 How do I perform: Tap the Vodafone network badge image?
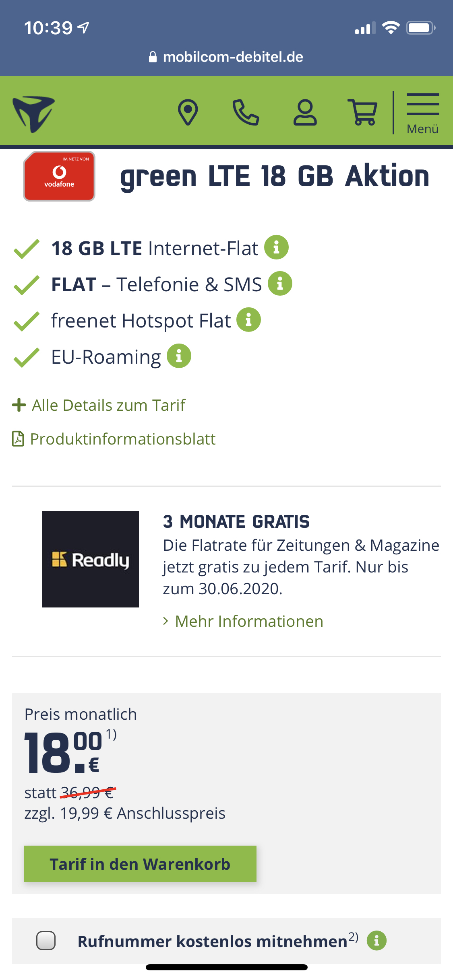[59, 176]
